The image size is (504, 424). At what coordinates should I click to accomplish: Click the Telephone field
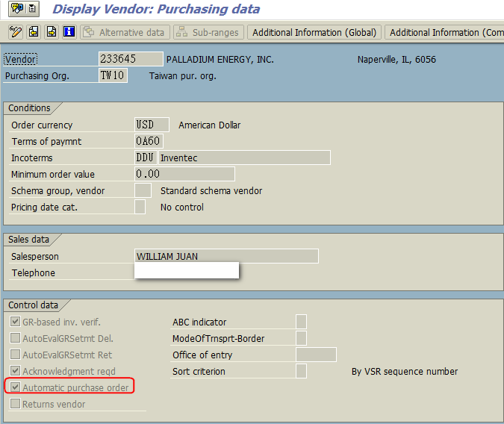[187, 270]
